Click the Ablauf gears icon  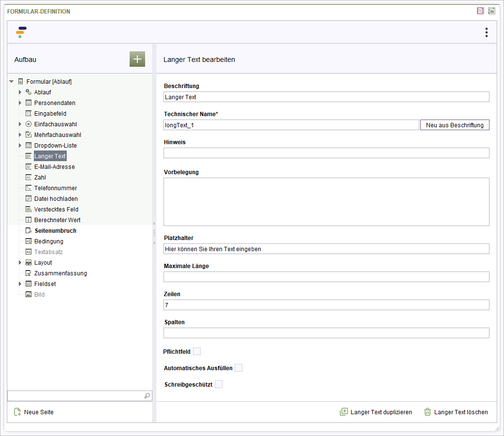point(29,92)
